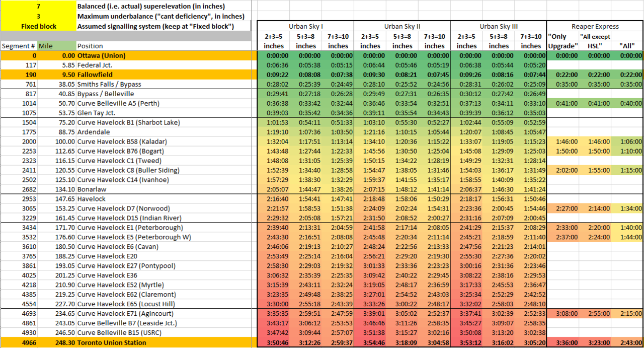The width and height of the screenshot is (644, 348).
Task: Select the 2:43:00 Toronto arrival time cell
Action: [x=627, y=342]
